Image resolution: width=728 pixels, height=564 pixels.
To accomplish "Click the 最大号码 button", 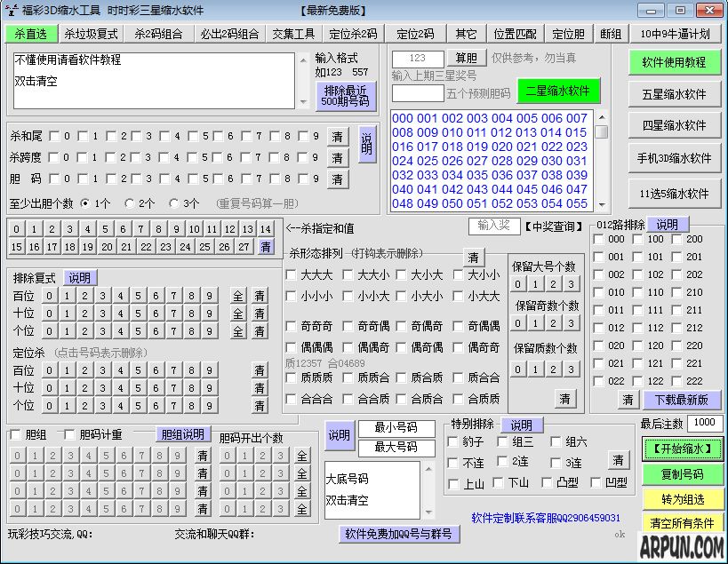I will tap(396, 447).
